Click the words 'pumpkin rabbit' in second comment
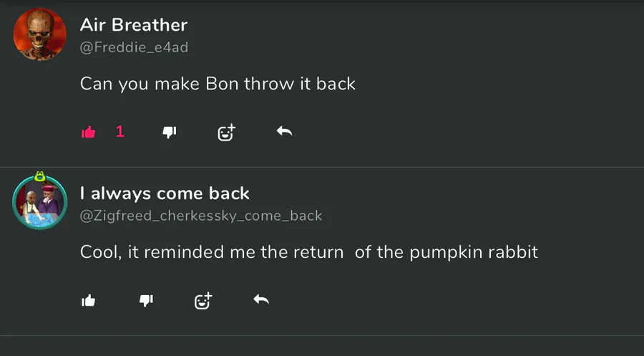Image resolution: width=644 pixels, height=356 pixels. click(474, 252)
